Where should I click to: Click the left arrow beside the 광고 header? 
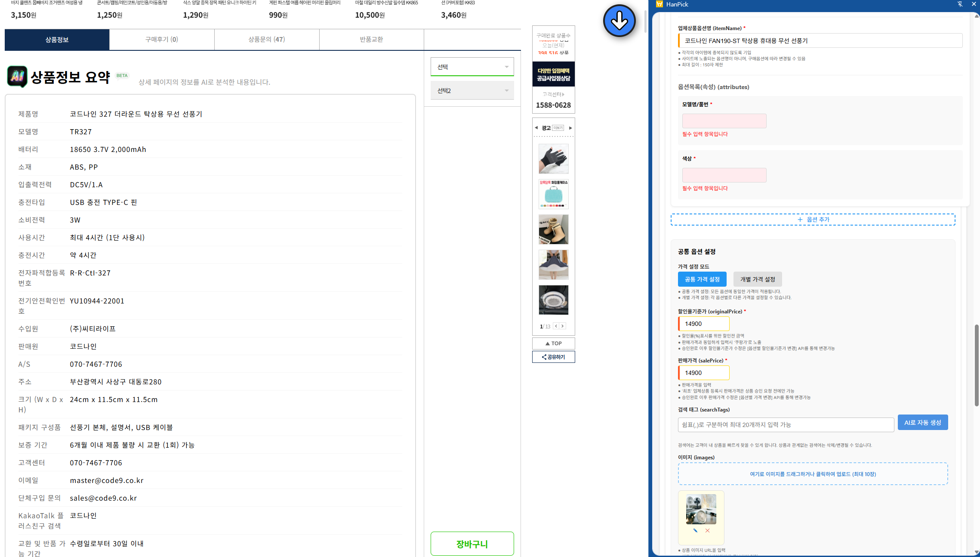tap(536, 127)
